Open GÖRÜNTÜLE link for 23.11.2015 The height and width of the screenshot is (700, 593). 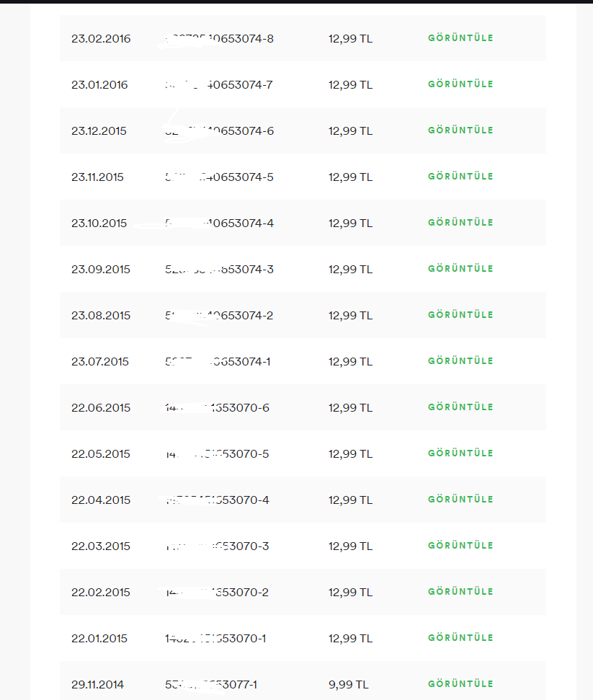460,177
